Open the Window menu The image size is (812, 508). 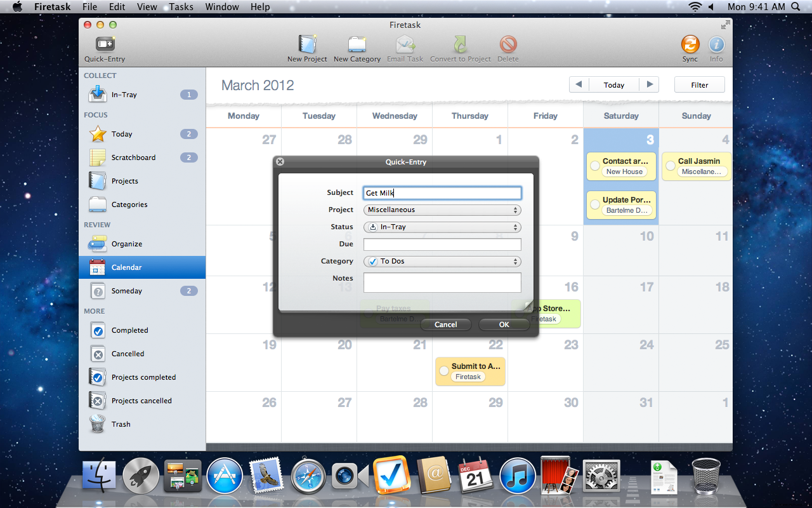[x=222, y=7]
